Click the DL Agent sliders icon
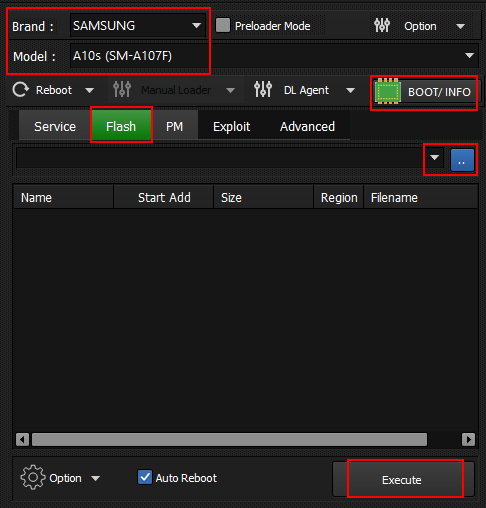 coord(263,89)
